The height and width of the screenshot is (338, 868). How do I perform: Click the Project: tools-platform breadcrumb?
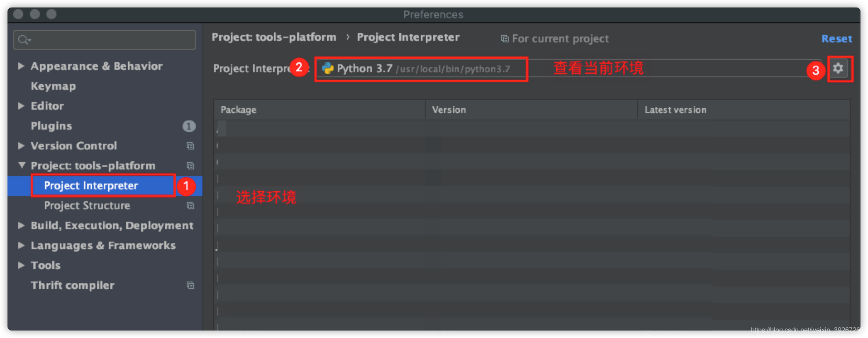pos(274,37)
